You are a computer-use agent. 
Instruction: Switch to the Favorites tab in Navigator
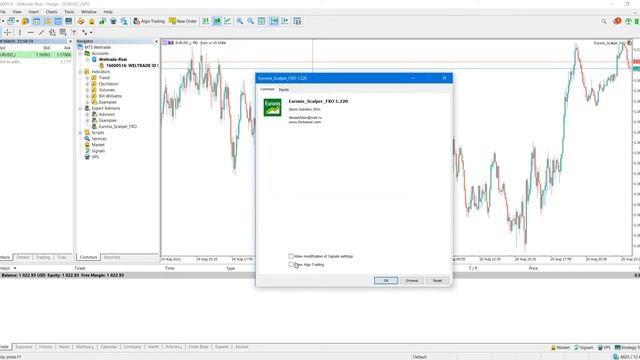pyautogui.click(x=112, y=257)
